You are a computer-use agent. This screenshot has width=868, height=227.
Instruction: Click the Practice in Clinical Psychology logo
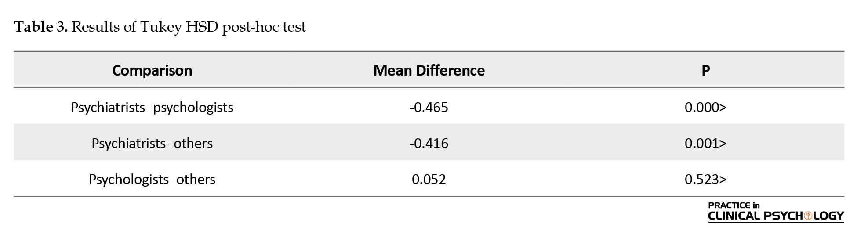tap(776, 211)
